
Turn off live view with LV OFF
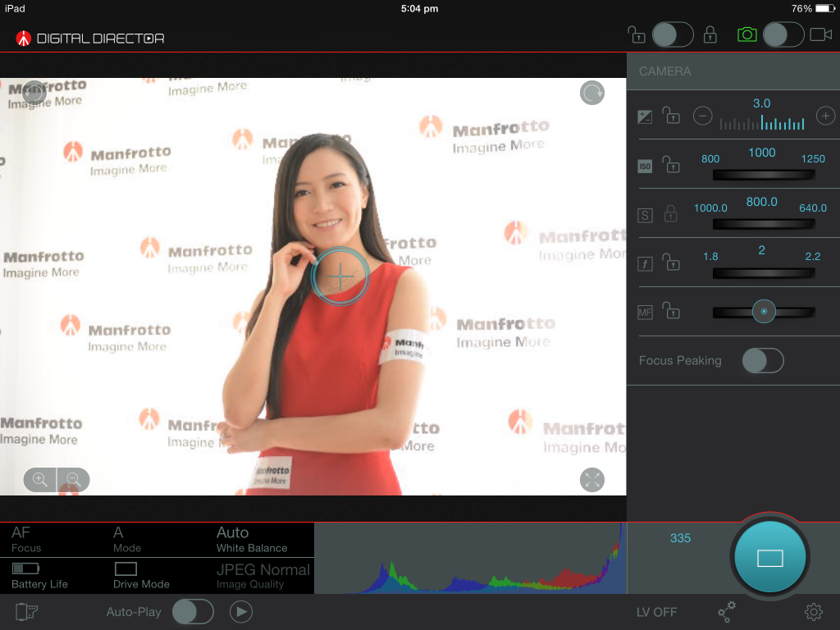(x=656, y=612)
